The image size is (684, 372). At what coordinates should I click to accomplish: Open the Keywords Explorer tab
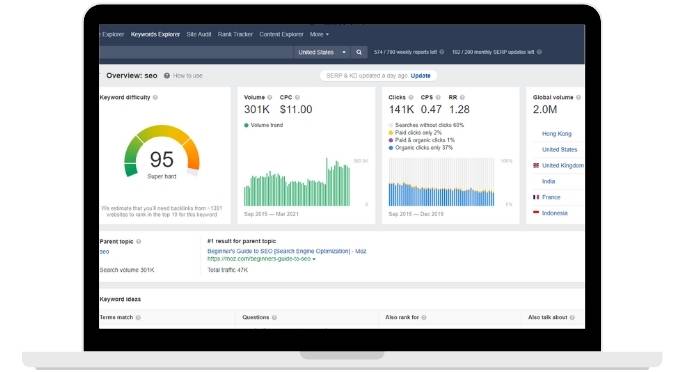[x=155, y=34]
